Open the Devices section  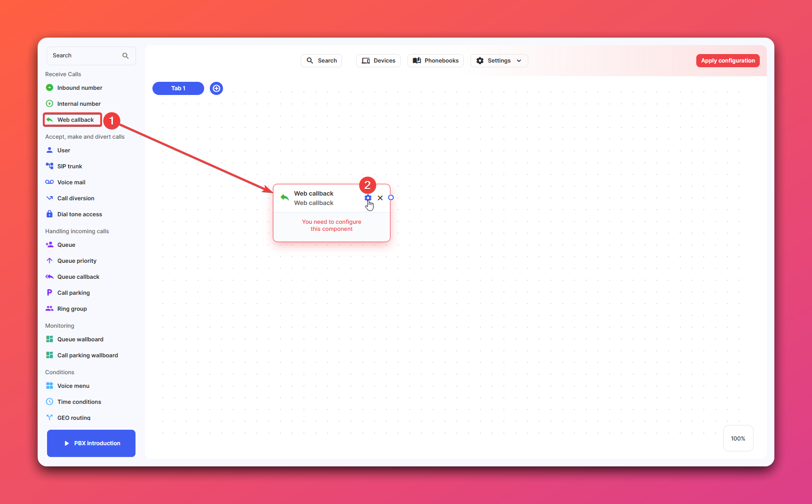click(x=378, y=61)
